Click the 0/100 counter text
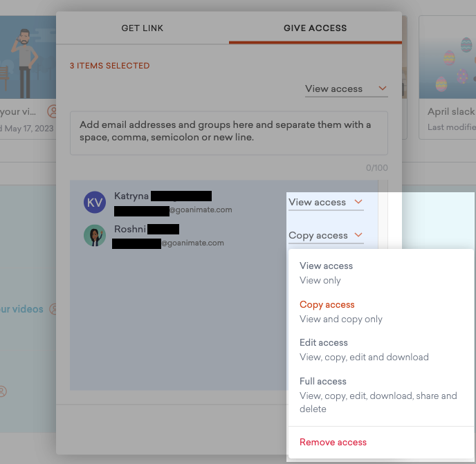Screen dimensions: 476x464 tap(377, 168)
